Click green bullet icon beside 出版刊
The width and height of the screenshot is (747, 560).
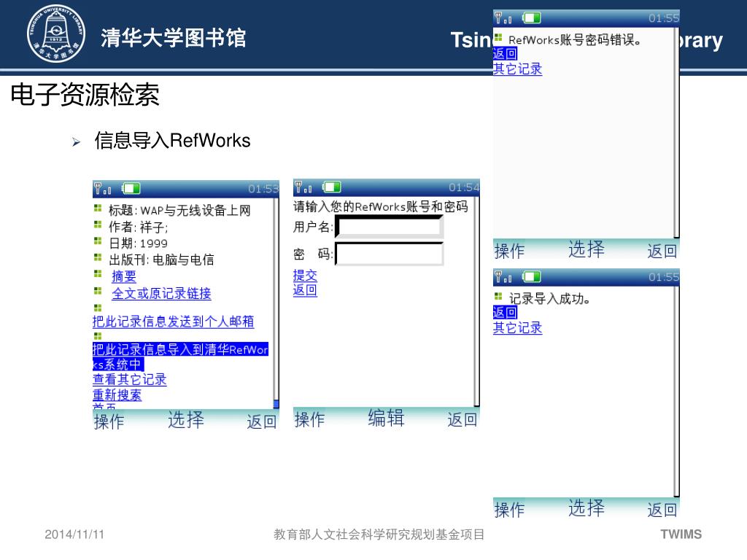click(98, 257)
